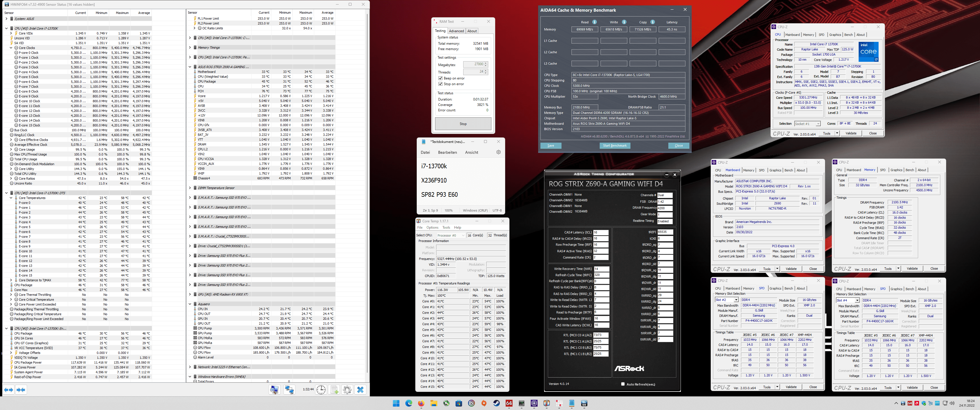Click AMD Radeon tray icon
The image size is (980, 410).
917,403
